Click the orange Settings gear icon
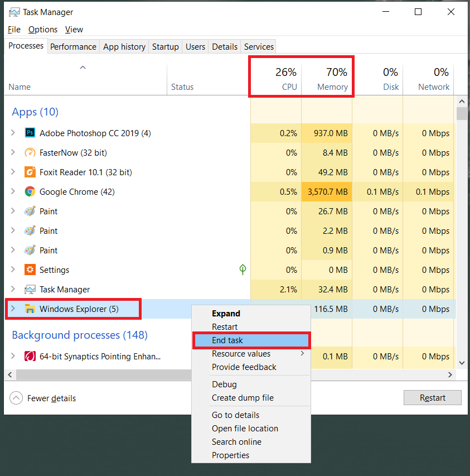470x476 pixels. pyautogui.click(x=30, y=270)
